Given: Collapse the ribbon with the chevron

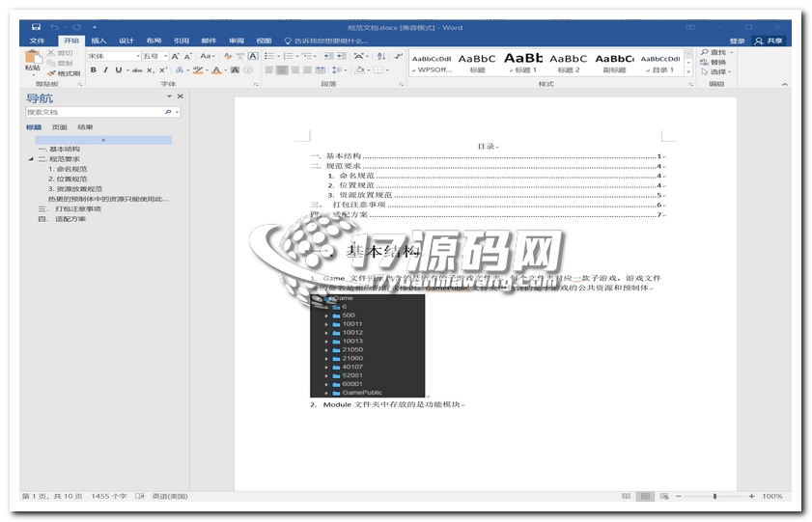Looking at the screenshot, I should [785, 84].
